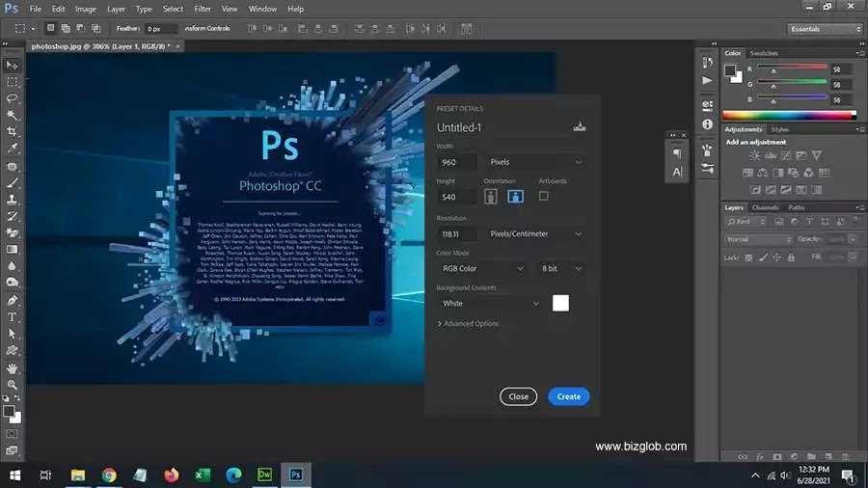Select the Blur tool
The width and height of the screenshot is (868, 488).
[x=12, y=266]
